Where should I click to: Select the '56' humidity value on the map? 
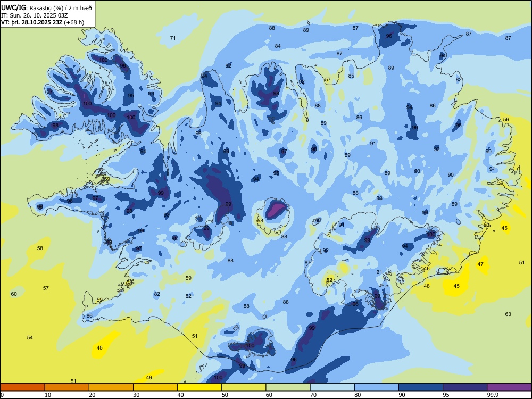coord(506,119)
